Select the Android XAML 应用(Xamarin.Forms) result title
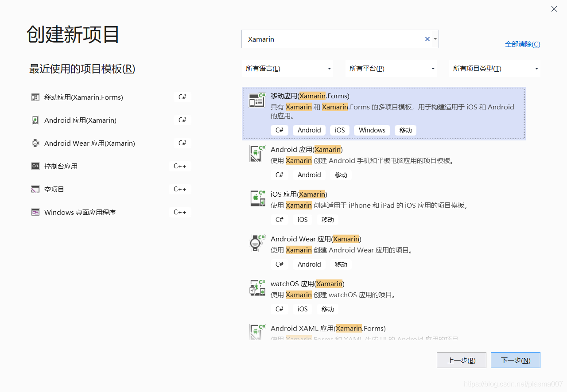Image resolution: width=567 pixels, height=392 pixels. click(328, 328)
